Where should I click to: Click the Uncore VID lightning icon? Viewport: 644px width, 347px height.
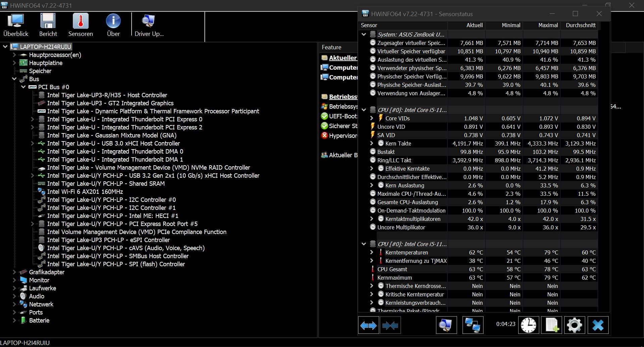(x=373, y=126)
